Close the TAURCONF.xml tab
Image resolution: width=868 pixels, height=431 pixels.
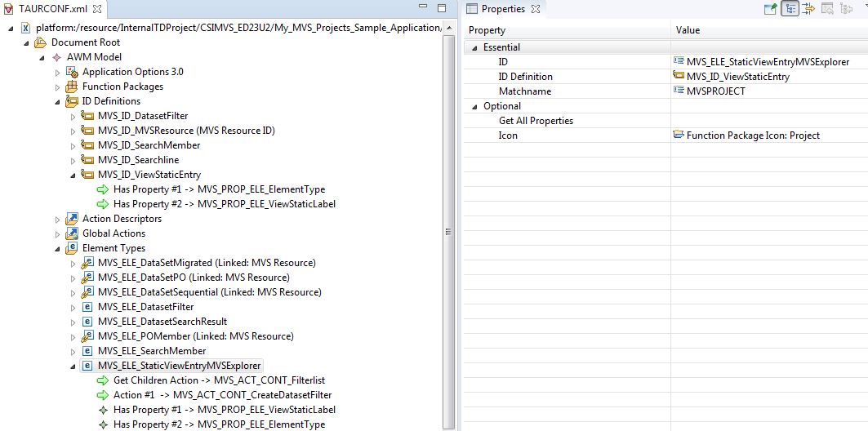97,9
